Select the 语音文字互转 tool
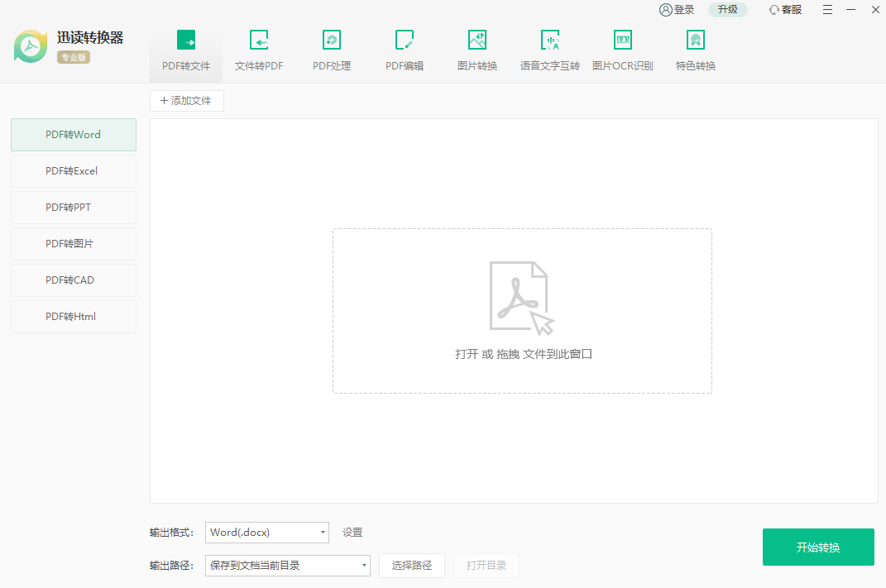Screen dimensions: 886x588 tap(549, 50)
